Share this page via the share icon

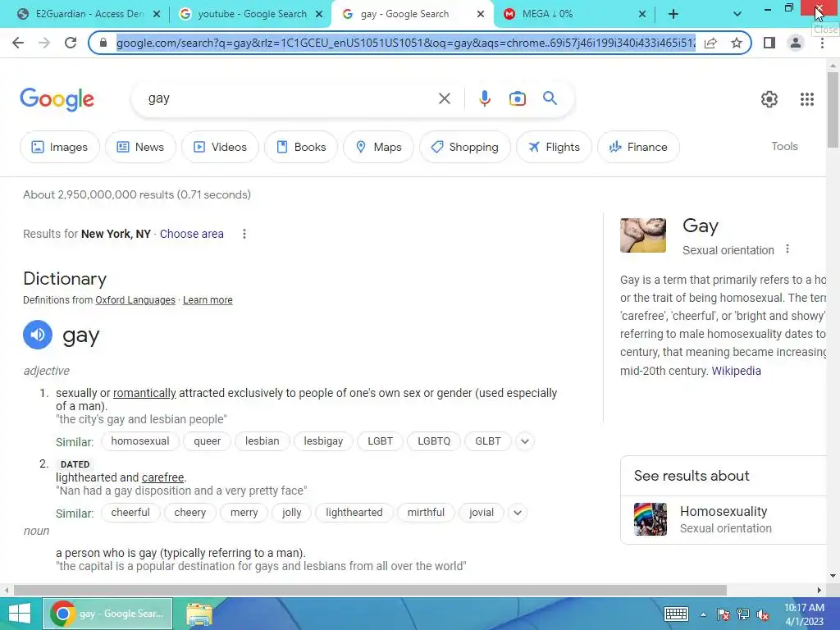[710, 43]
